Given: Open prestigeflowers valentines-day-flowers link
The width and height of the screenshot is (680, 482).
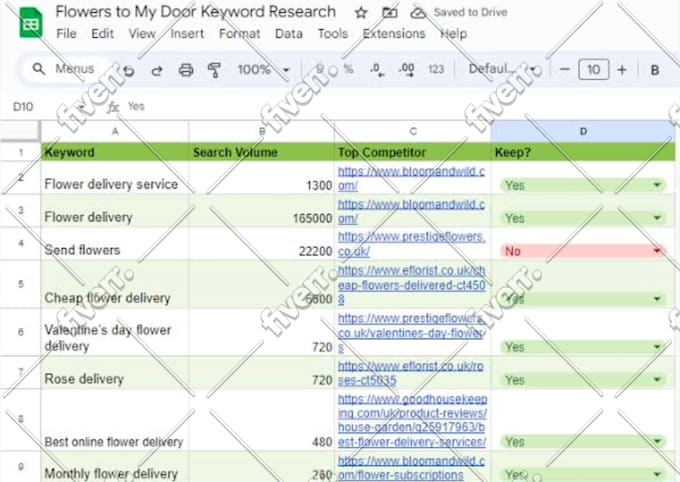Looking at the screenshot, I should point(410,333).
